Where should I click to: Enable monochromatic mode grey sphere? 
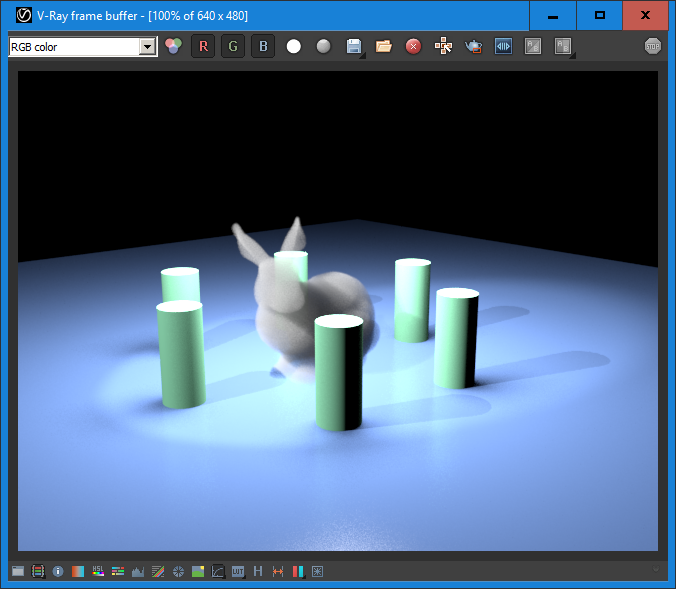pyautogui.click(x=323, y=46)
